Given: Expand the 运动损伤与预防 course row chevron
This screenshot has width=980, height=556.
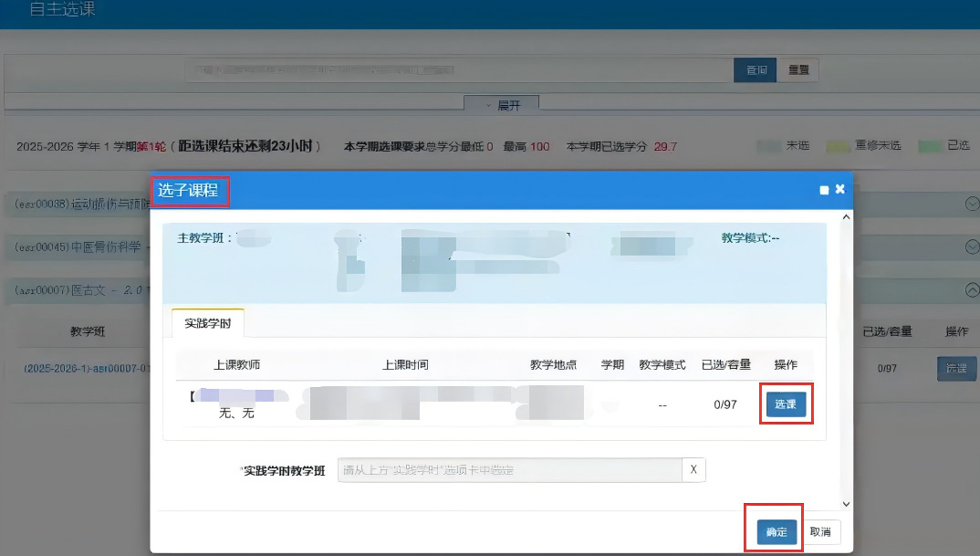Looking at the screenshot, I should click(x=972, y=205).
